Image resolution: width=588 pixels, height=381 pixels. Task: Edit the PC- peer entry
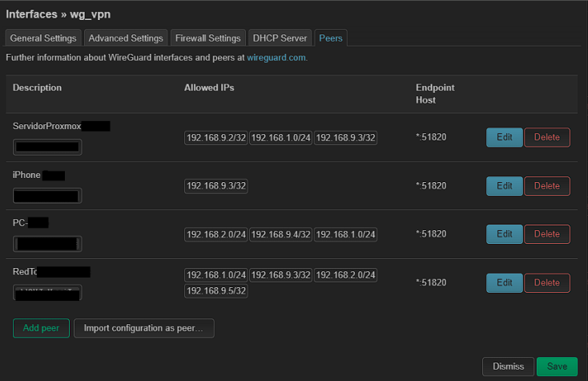(x=505, y=234)
